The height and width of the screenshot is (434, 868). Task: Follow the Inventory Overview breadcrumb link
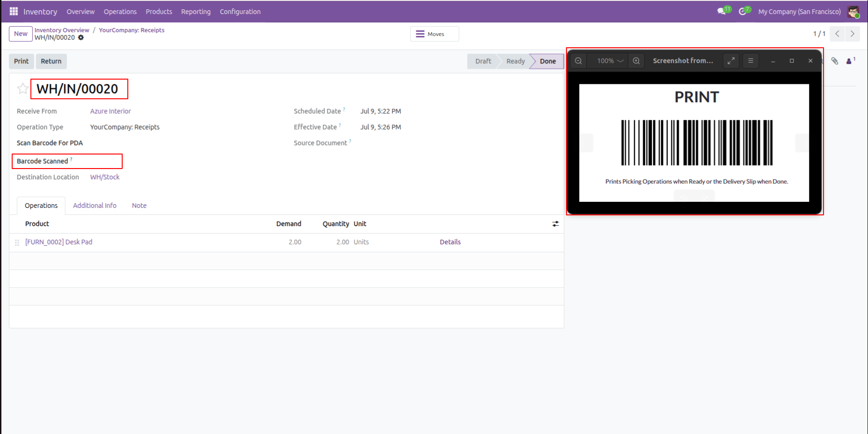click(62, 30)
